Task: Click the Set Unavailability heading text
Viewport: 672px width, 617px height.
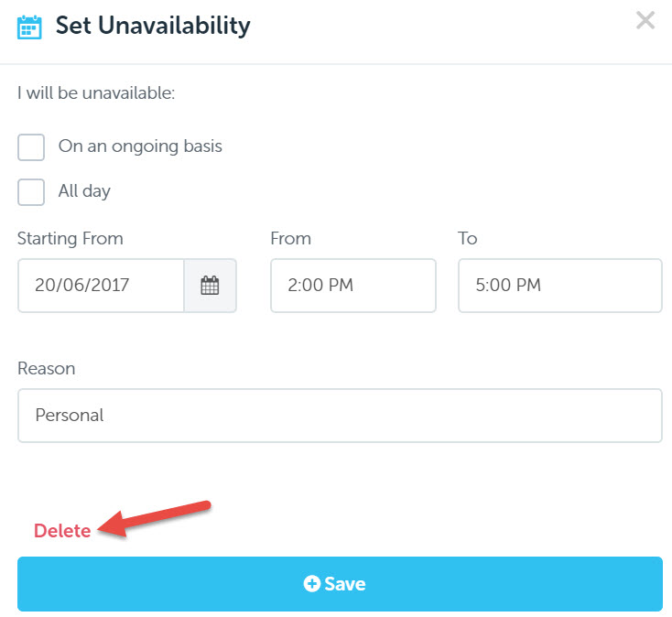Action: 153,27
